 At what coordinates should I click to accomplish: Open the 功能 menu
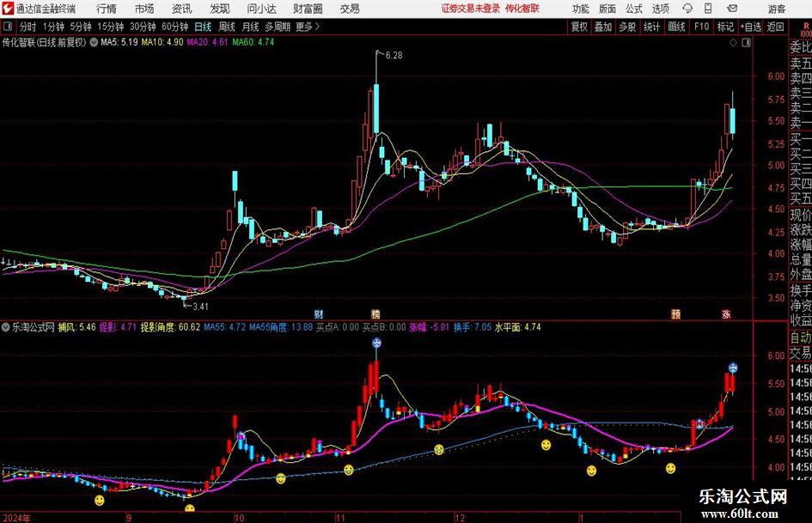pyautogui.click(x=581, y=9)
